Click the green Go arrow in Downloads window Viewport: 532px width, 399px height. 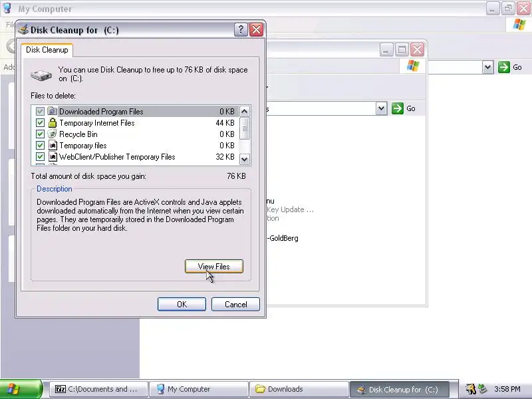click(x=397, y=108)
